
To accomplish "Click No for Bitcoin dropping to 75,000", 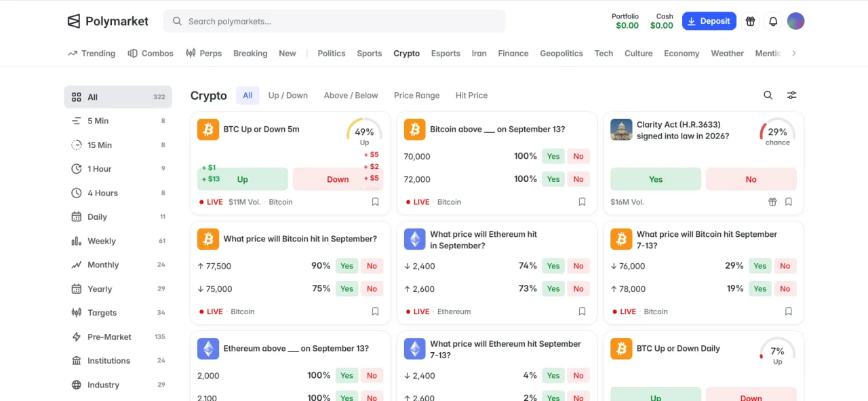I will [x=372, y=288].
